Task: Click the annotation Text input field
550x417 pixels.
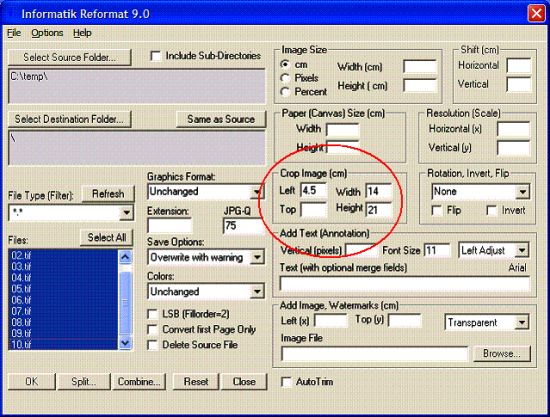Action: pos(404,284)
